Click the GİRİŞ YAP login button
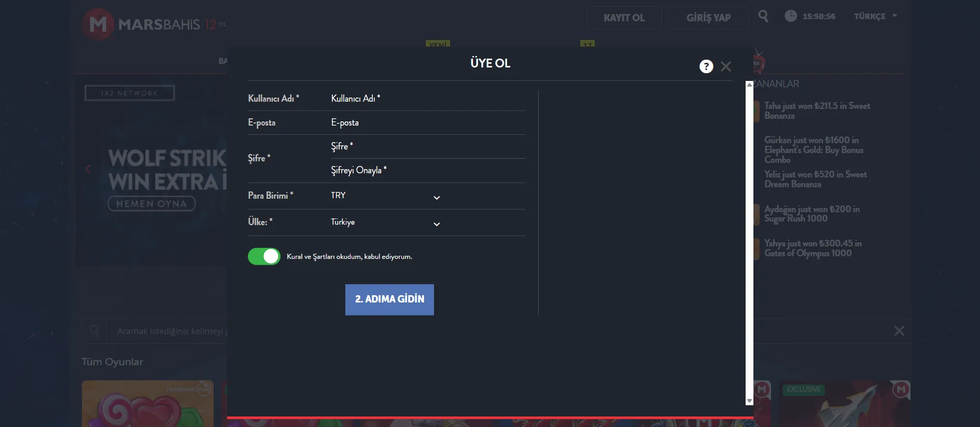Screen dimensions: 980x427 coord(708,18)
